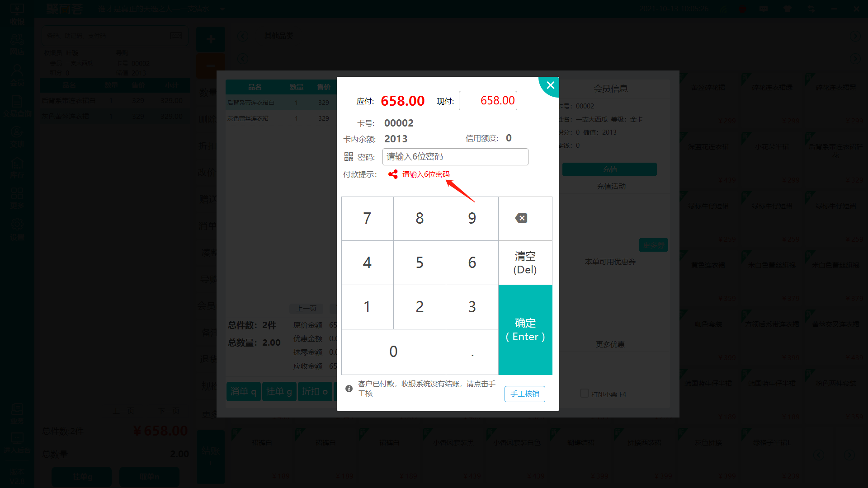The width and height of the screenshot is (868, 488).
Task: Tap the number 5 key
Action: 420,263
